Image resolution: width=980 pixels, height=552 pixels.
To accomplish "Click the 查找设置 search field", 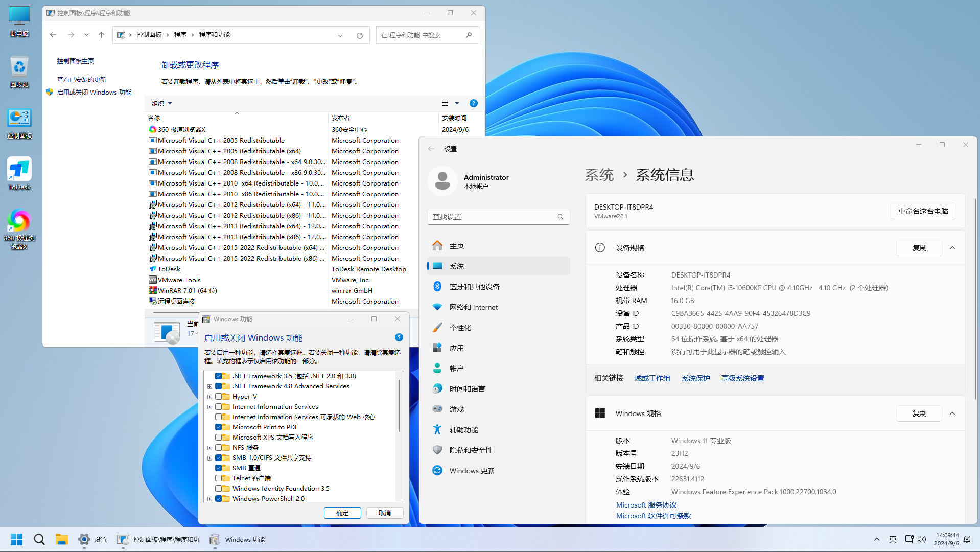I will (x=499, y=217).
